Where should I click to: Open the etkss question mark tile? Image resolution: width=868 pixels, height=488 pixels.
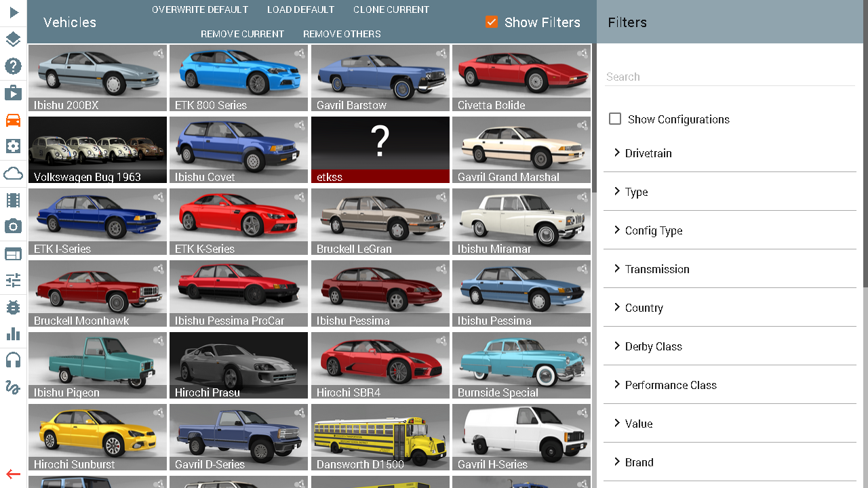[x=380, y=150]
